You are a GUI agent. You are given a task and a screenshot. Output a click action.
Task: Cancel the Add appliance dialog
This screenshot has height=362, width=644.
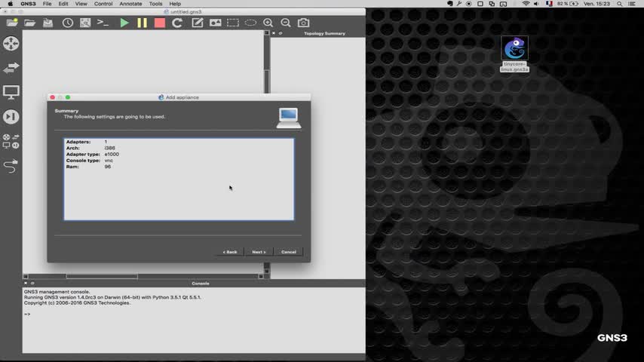tap(289, 252)
